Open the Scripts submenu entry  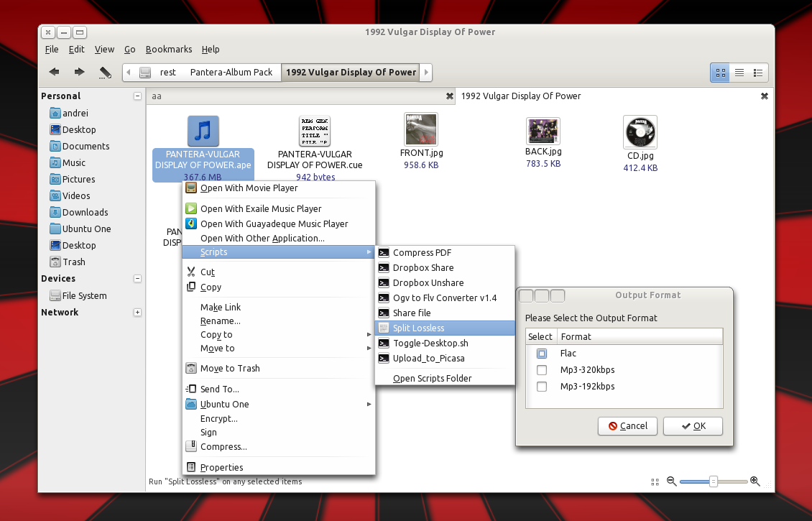click(279, 252)
